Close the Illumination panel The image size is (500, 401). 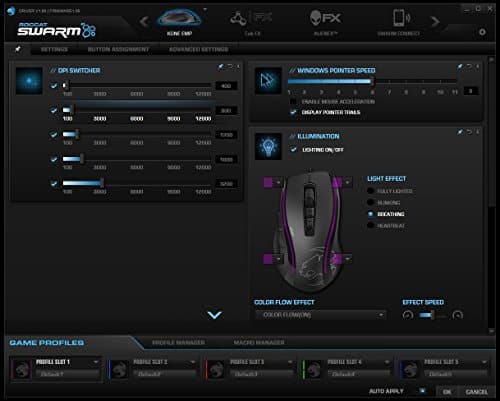click(x=477, y=132)
